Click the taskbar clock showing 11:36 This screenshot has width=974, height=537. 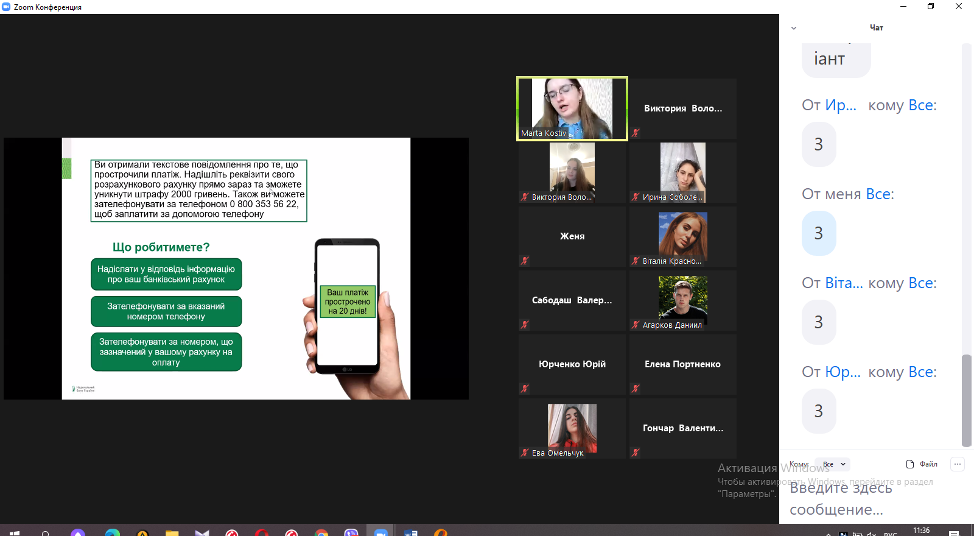tap(921, 530)
